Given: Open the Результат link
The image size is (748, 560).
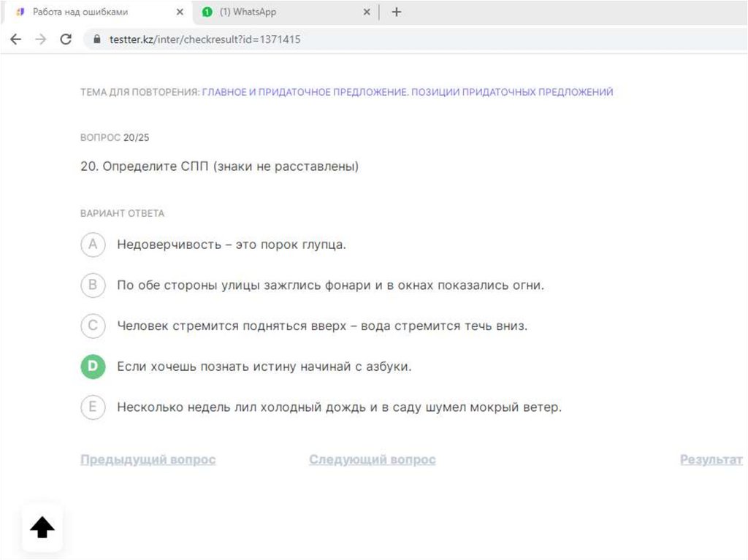Looking at the screenshot, I should (x=711, y=459).
